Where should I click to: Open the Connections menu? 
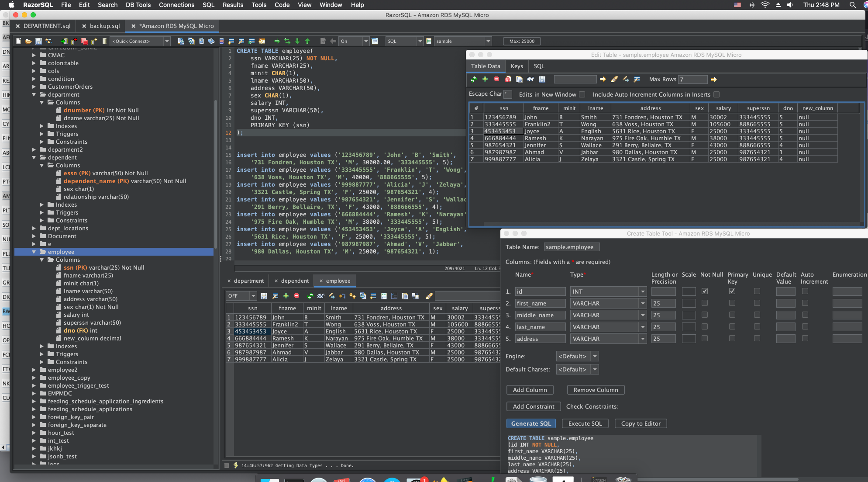pos(176,5)
